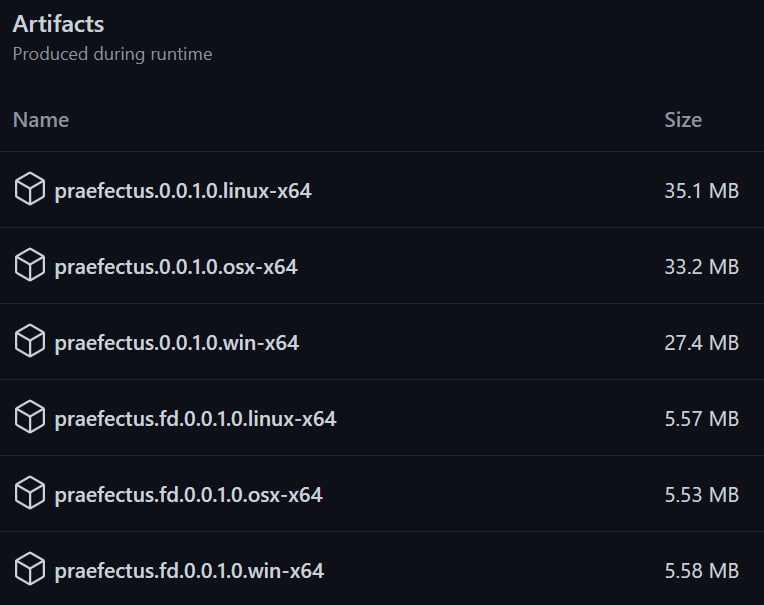Open the praefectus.fd.0.0.1.0.osx-x64 artifact link
764x605 pixels.
click(189, 494)
